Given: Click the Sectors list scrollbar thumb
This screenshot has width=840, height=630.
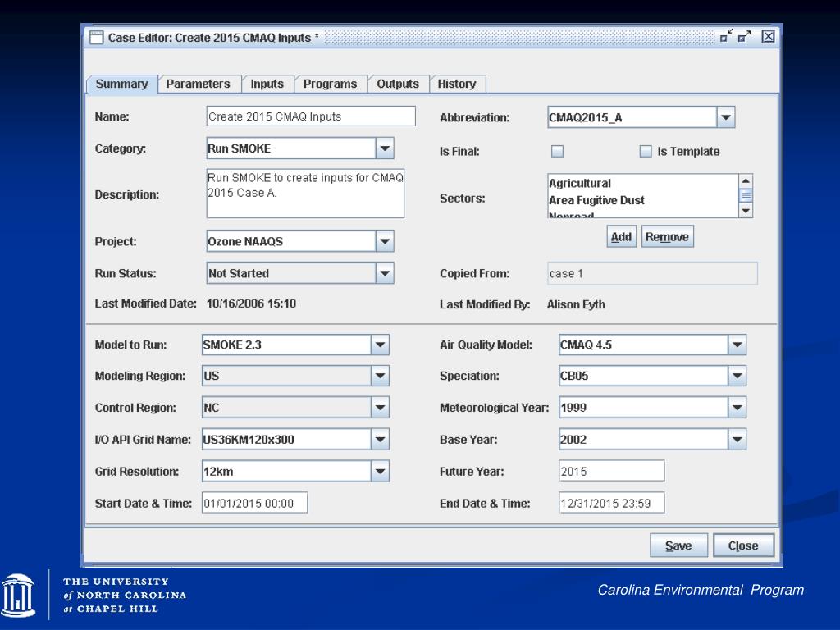Looking at the screenshot, I should click(746, 195).
